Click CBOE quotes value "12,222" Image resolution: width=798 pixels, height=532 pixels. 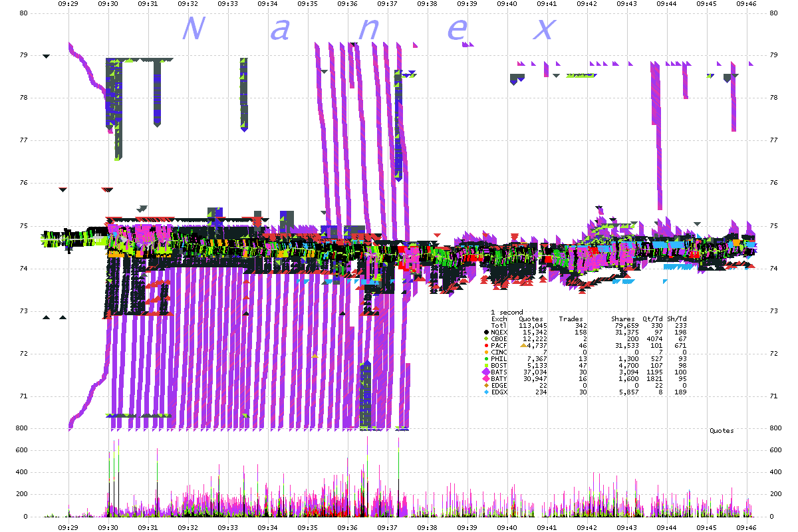(x=535, y=338)
